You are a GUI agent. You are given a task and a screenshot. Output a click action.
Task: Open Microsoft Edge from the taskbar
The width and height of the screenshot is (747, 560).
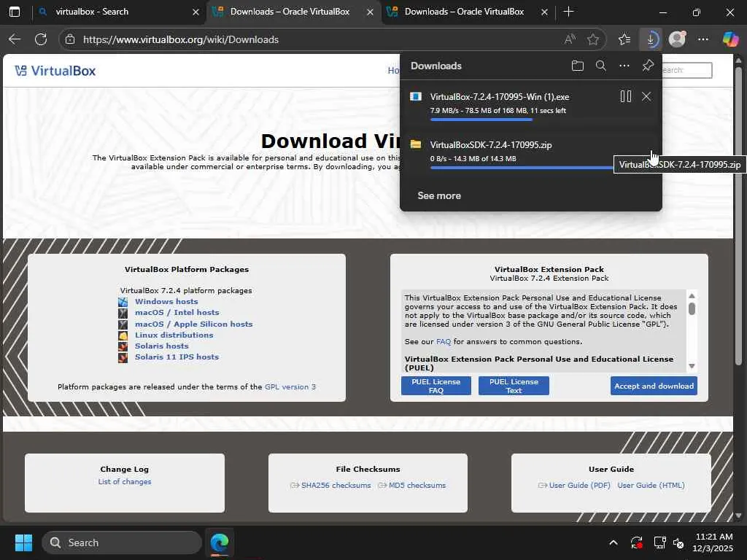pyautogui.click(x=220, y=542)
